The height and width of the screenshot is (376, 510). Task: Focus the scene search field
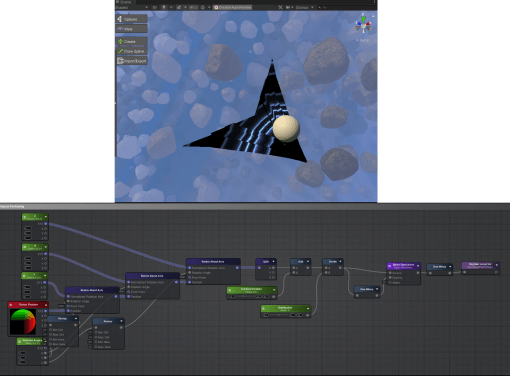point(347,7)
